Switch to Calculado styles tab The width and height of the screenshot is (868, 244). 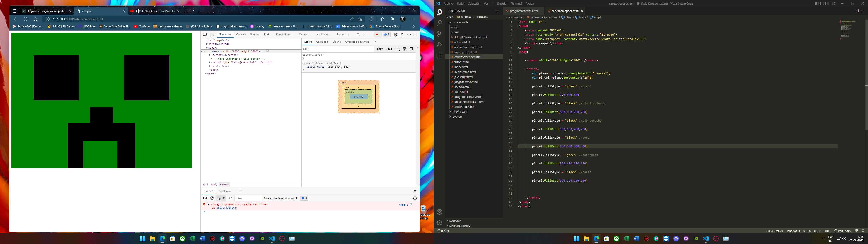pyautogui.click(x=322, y=42)
